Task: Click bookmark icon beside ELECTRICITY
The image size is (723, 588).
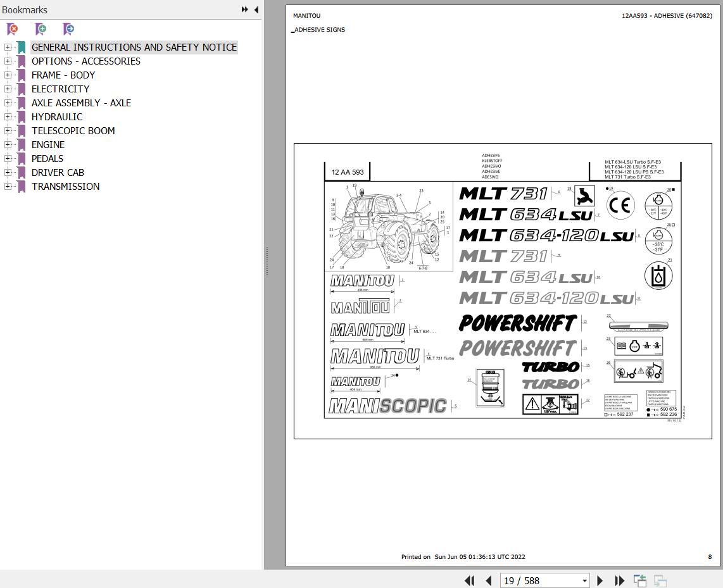Action: (x=22, y=89)
